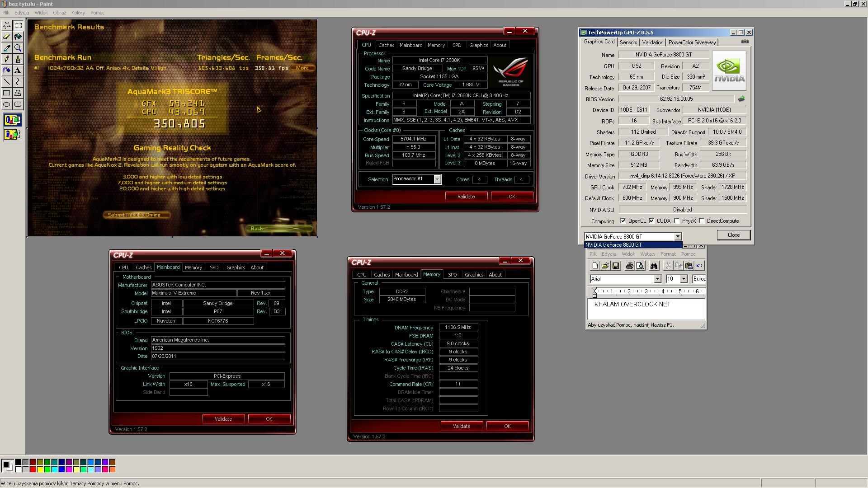
Task: Click Validate in the CPU-Z Memory window
Action: point(462,426)
